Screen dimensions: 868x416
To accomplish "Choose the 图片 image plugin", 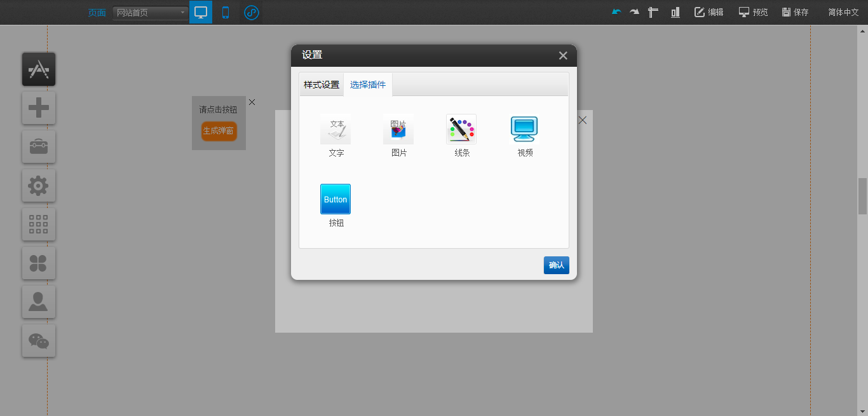I will [x=398, y=130].
